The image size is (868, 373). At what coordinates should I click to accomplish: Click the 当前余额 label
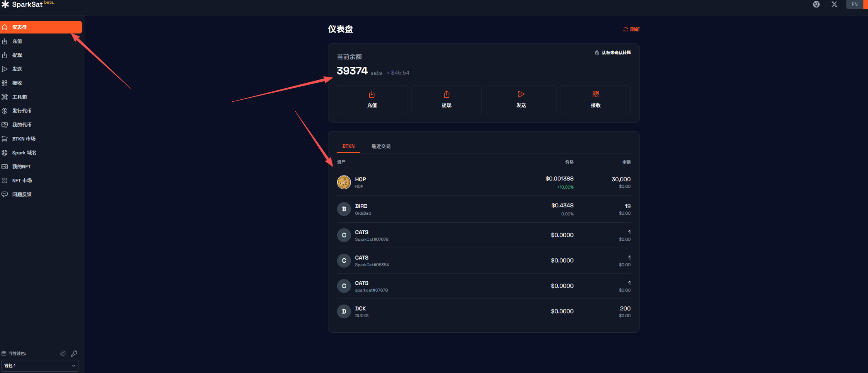(349, 57)
